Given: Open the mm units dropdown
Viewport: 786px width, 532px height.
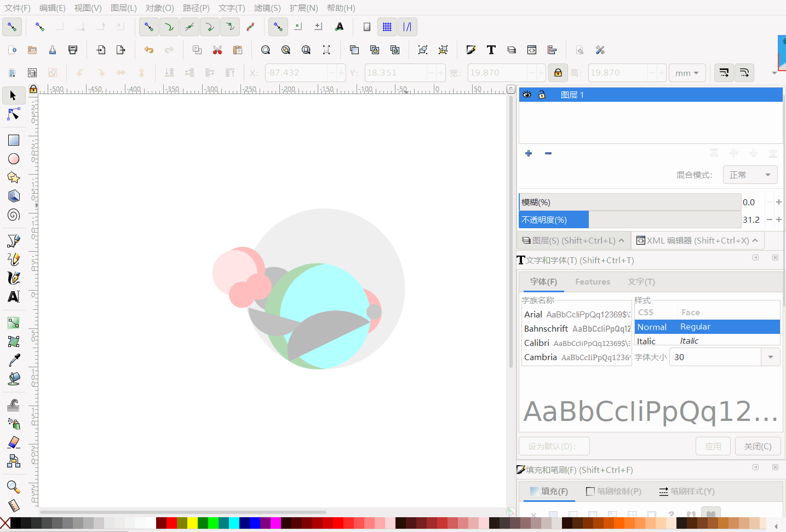Looking at the screenshot, I should [687, 73].
